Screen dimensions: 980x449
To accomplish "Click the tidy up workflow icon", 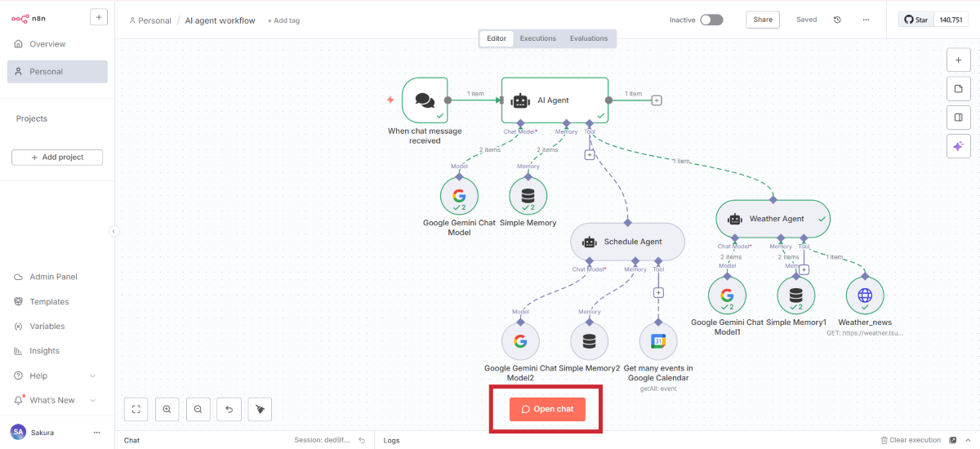I will pyautogui.click(x=260, y=409).
